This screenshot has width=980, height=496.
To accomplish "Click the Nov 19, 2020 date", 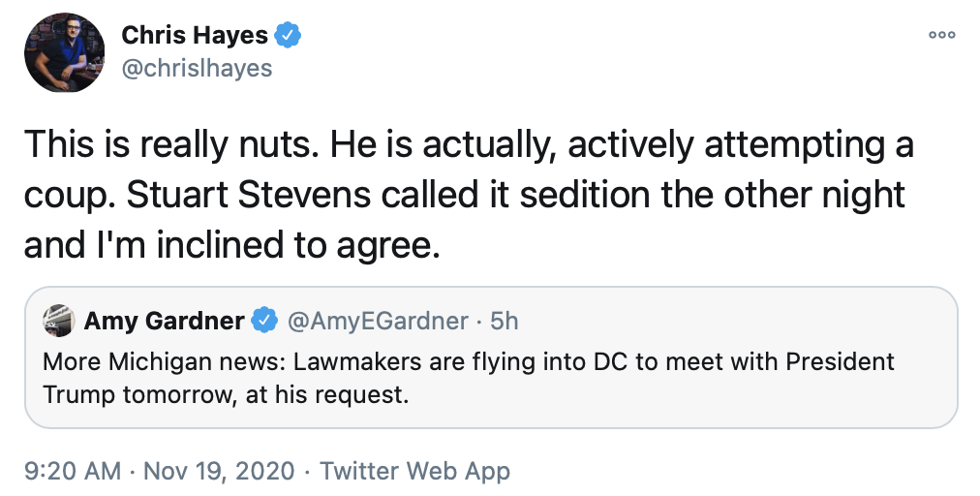I will (218, 472).
